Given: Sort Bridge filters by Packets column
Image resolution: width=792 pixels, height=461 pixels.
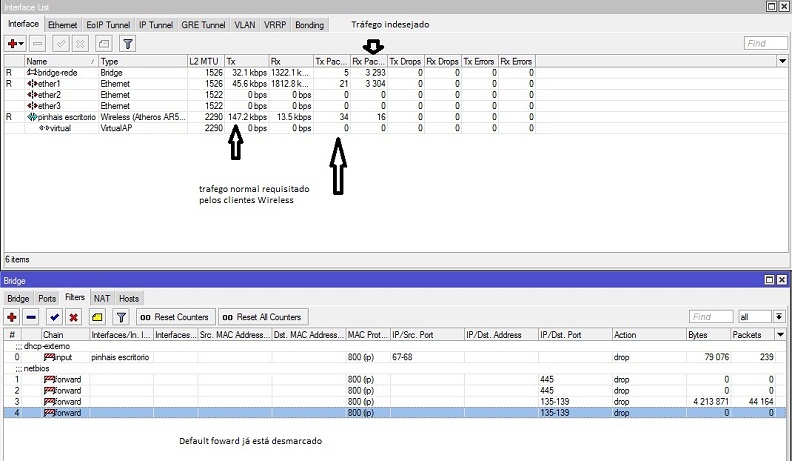Looking at the screenshot, I should click(753, 334).
